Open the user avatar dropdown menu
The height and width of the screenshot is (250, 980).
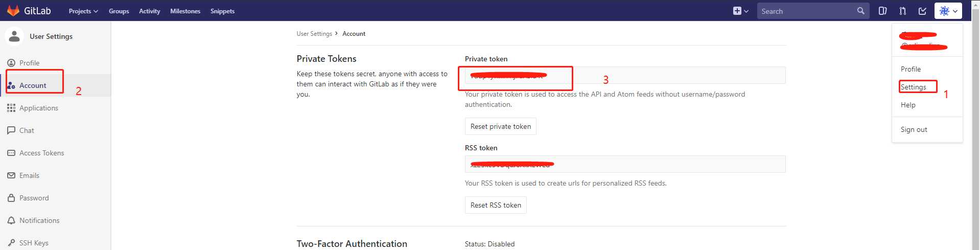948,11
